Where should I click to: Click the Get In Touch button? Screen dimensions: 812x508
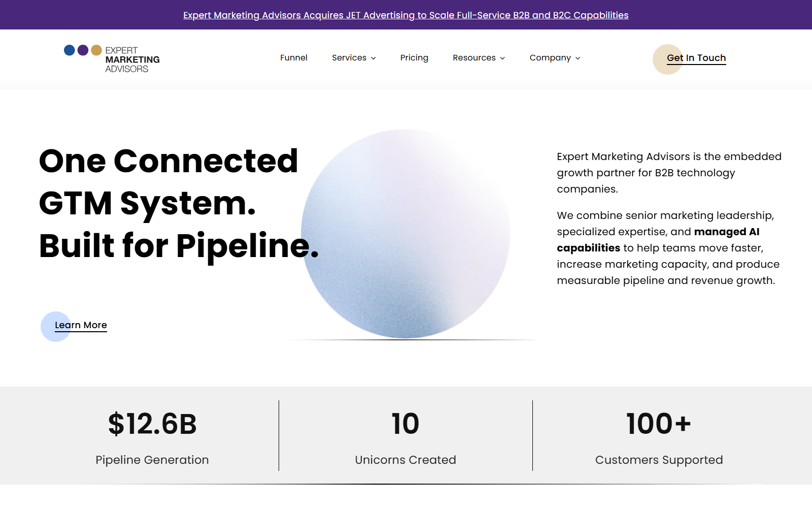coord(690,59)
